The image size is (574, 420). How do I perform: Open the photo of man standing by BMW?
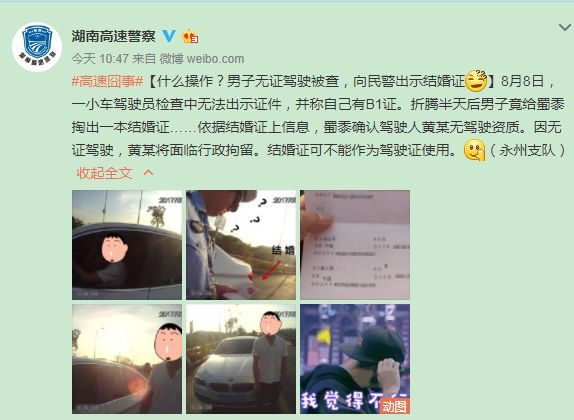pyautogui.click(x=241, y=359)
